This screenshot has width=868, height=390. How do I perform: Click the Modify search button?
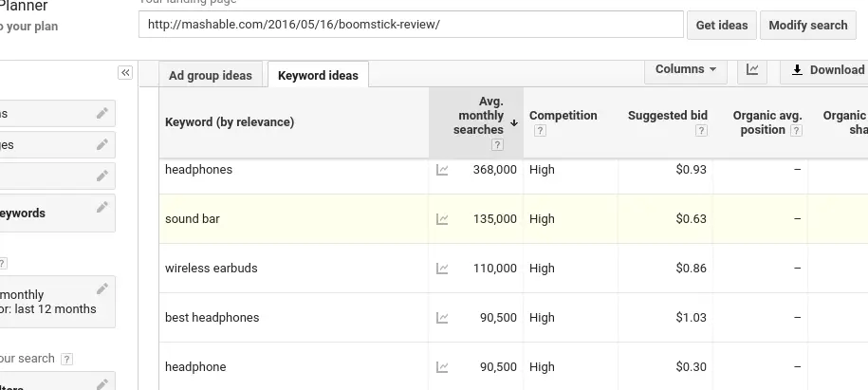pos(807,26)
